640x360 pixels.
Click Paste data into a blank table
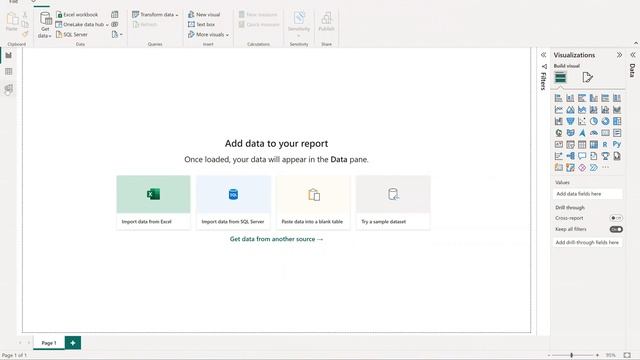click(313, 202)
